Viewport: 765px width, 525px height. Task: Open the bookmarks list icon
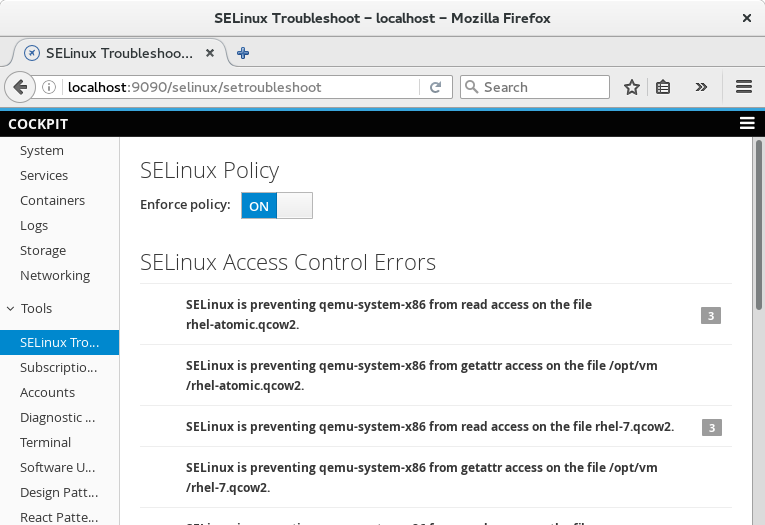click(663, 87)
